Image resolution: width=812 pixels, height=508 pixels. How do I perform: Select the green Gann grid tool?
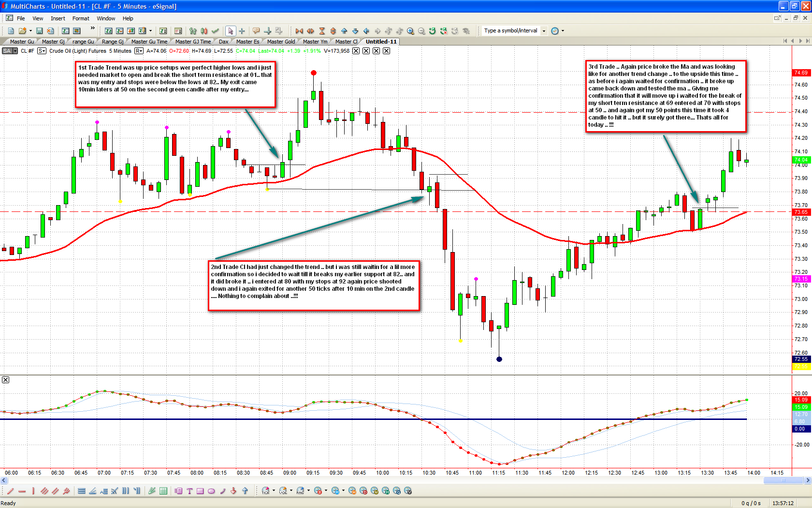[x=163, y=491]
